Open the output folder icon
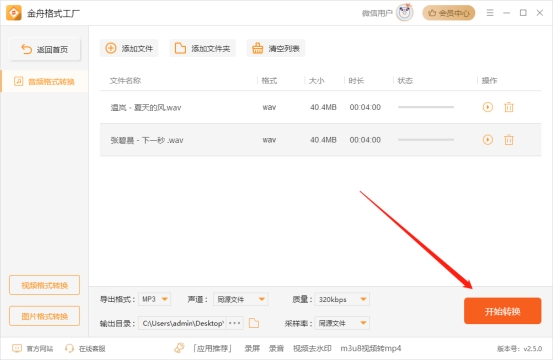 (254, 323)
